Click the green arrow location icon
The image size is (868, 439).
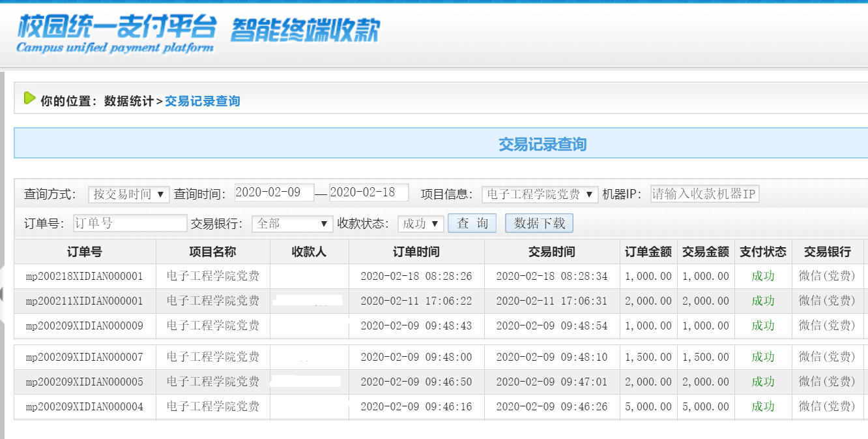29,98
